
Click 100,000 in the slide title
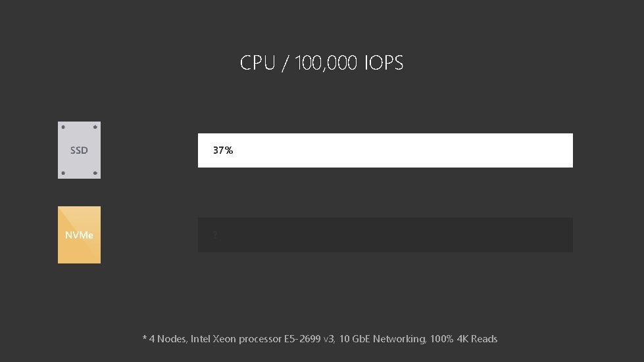click(x=326, y=62)
